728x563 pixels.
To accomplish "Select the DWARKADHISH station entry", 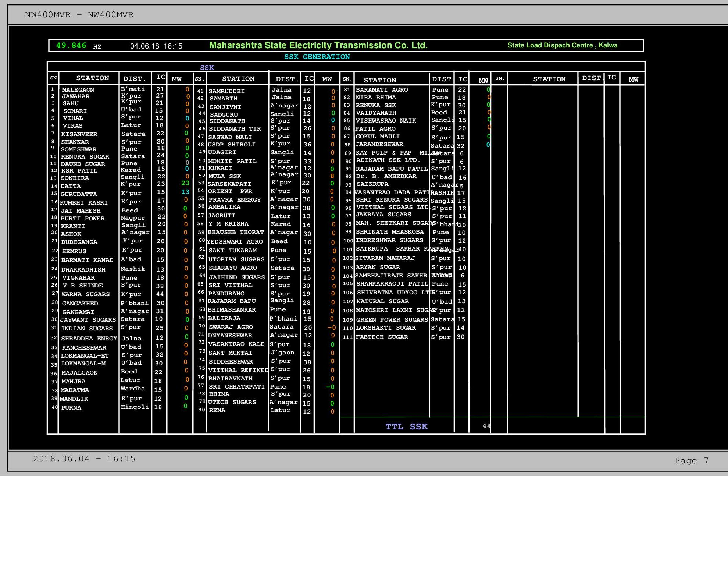I will click(x=83, y=270).
